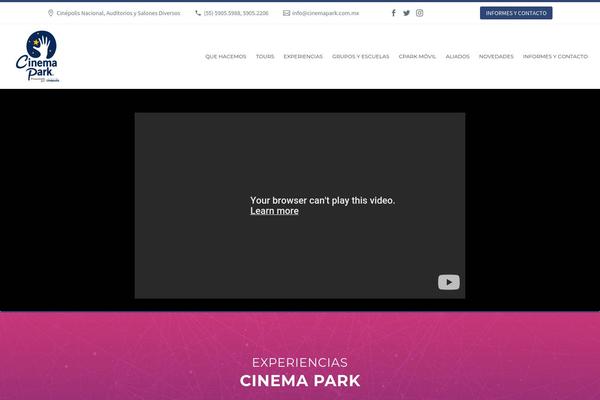Click the Cinépolis Nacional, Auditorios address text
The height and width of the screenshot is (400, 600).
118,13
